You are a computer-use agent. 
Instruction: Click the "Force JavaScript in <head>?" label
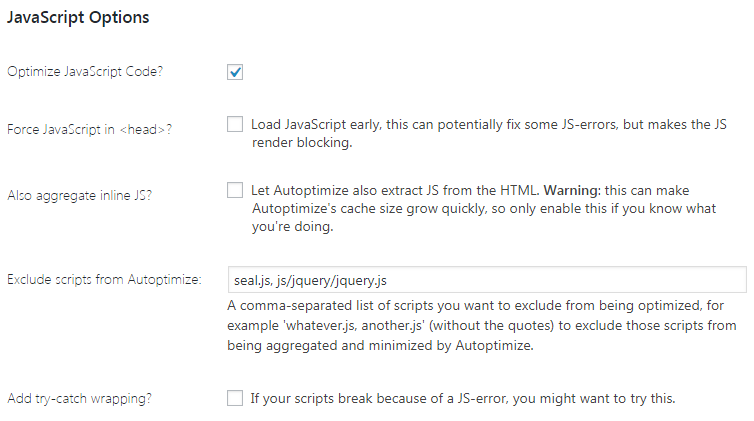(88, 130)
